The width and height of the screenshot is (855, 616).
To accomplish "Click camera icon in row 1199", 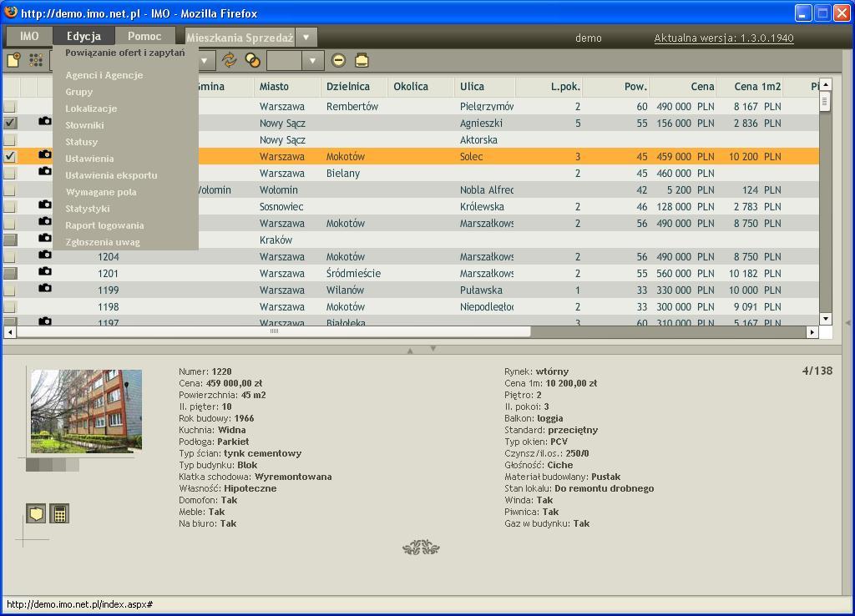I will [x=45, y=288].
